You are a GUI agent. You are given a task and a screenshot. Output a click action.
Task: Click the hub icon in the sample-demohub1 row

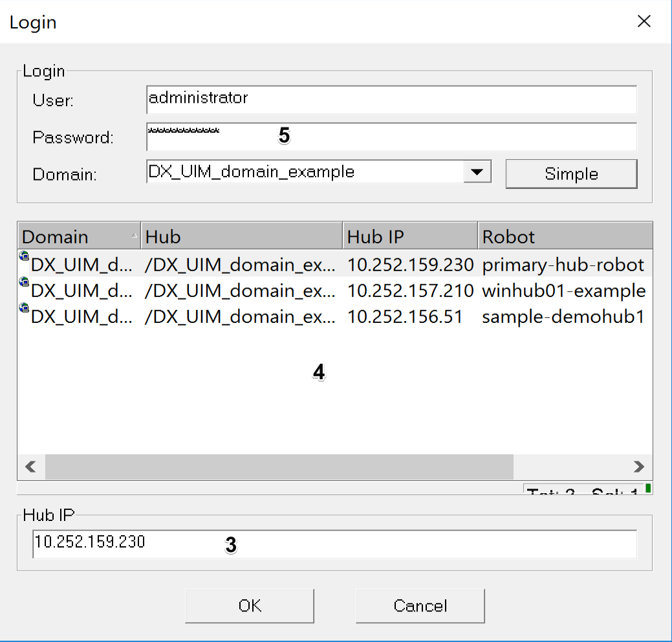point(24,307)
